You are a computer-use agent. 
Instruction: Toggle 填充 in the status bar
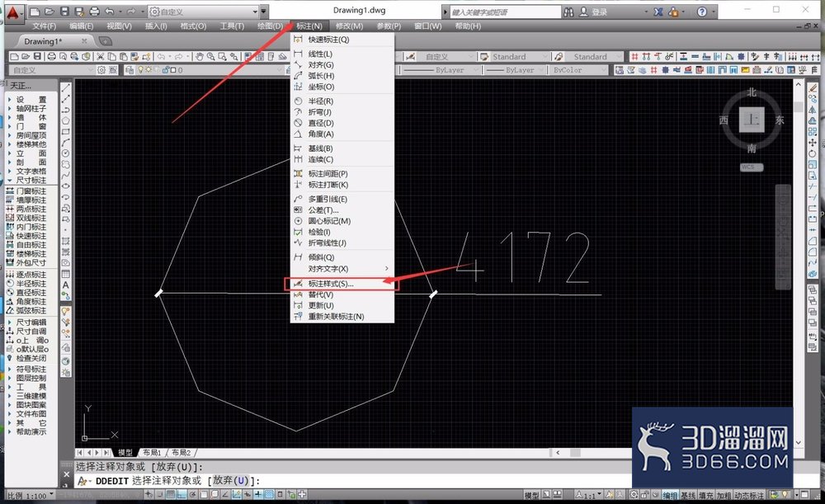coord(705,495)
